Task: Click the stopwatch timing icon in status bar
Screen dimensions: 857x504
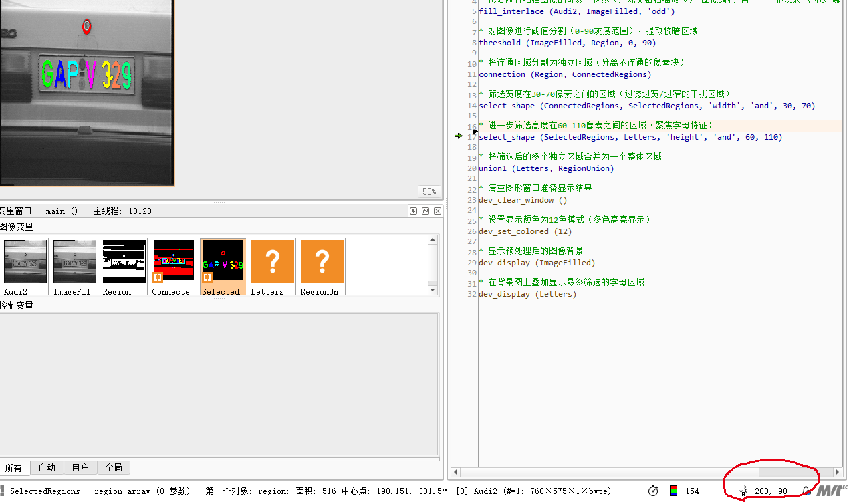Action: (x=653, y=491)
